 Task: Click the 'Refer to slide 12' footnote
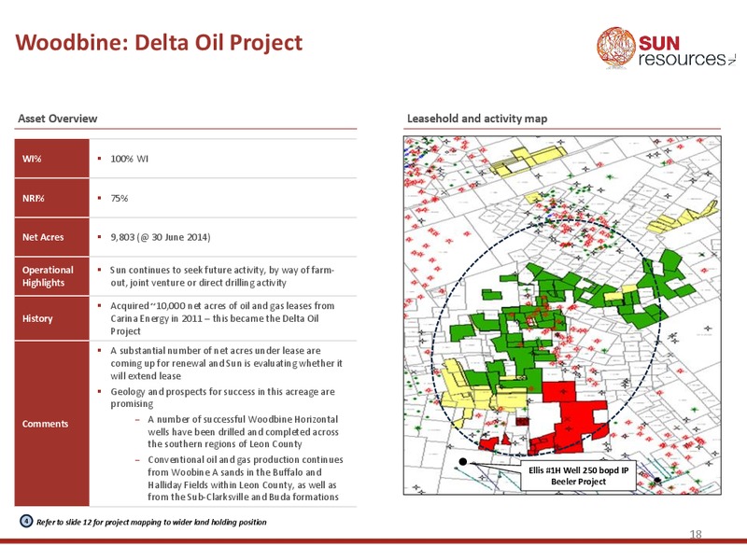pyautogui.click(x=151, y=522)
